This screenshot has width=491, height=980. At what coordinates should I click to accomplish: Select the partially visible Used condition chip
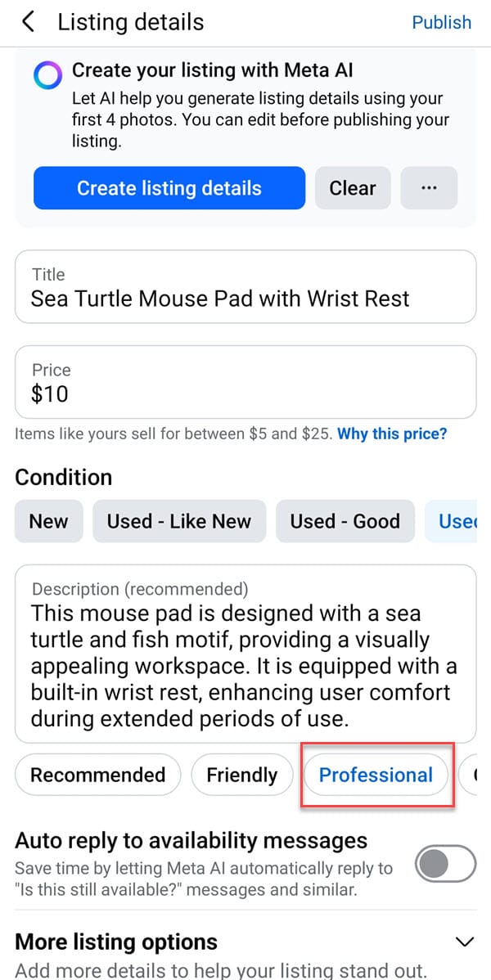[x=457, y=521]
